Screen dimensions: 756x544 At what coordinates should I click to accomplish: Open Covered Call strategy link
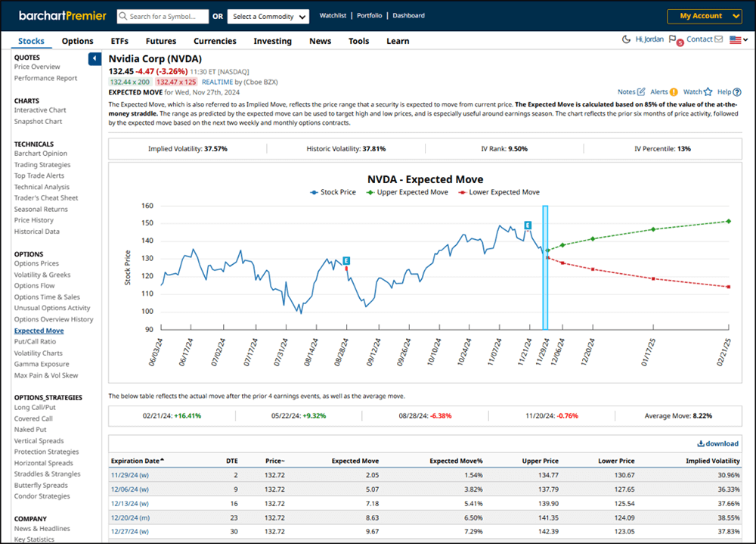coord(33,418)
